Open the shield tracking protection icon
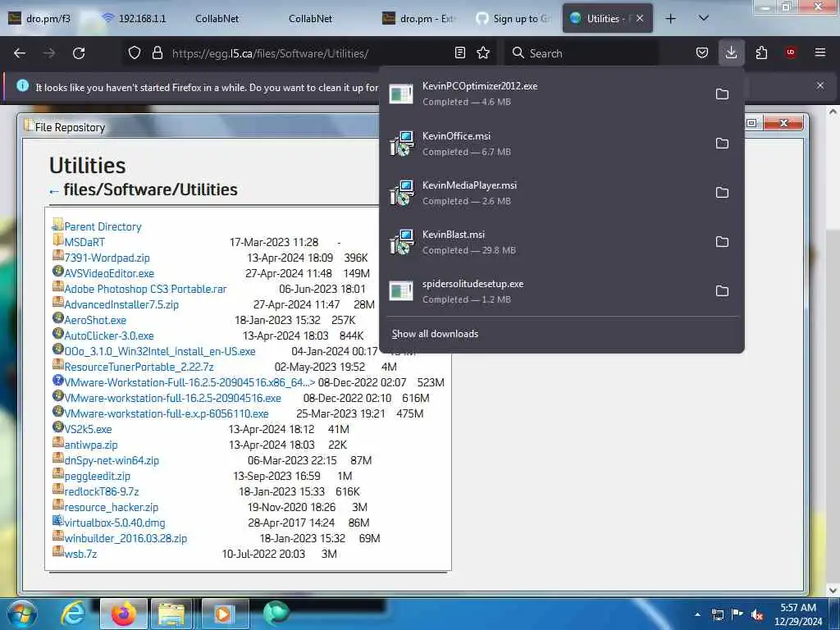This screenshot has height=630, width=840. 135,52
